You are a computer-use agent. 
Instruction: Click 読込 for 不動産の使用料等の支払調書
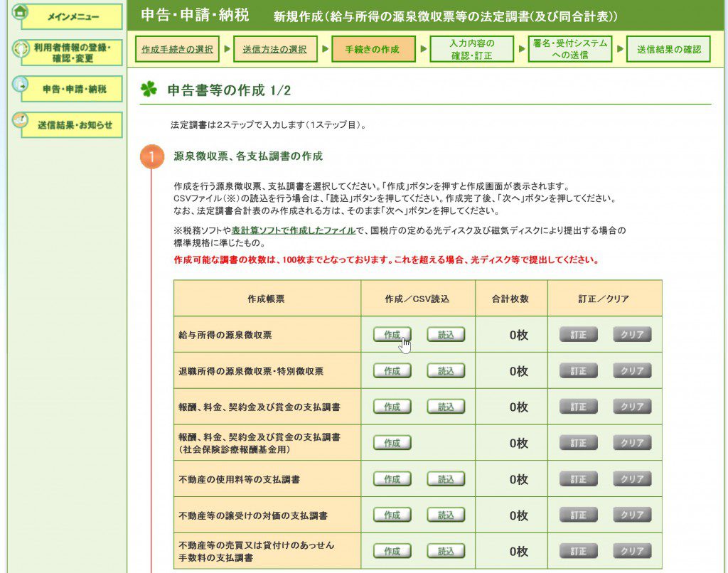pyautogui.click(x=446, y=479)
